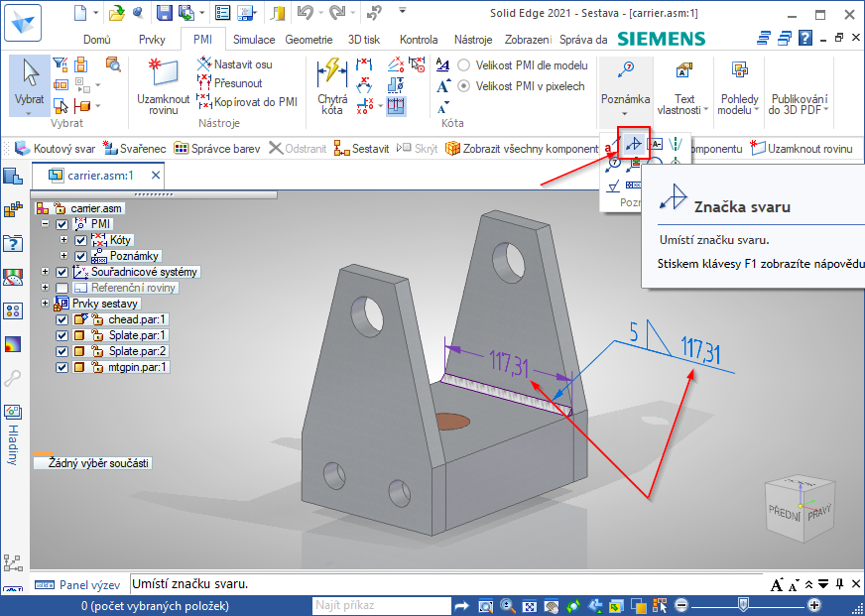Enable the Referenční roviny checkbox
Screen dimensions: 865x616
tap(62, 288)
